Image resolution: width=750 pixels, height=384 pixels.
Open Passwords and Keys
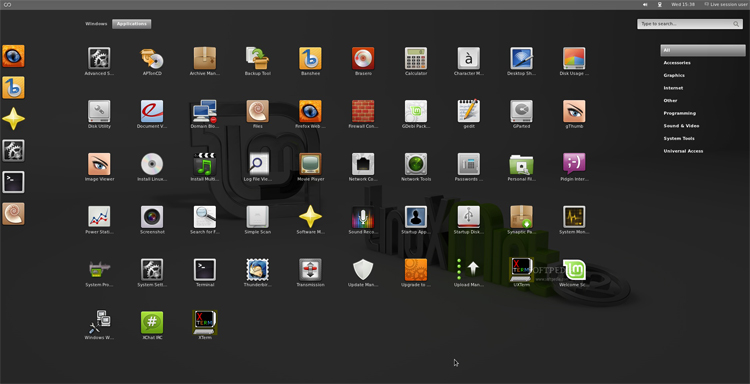[469, 164]
